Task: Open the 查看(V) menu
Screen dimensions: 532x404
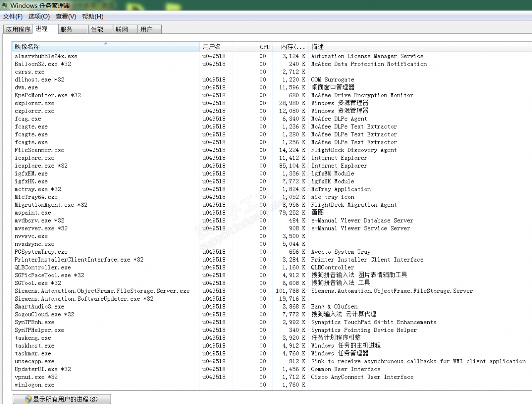Action: point(66,16)
